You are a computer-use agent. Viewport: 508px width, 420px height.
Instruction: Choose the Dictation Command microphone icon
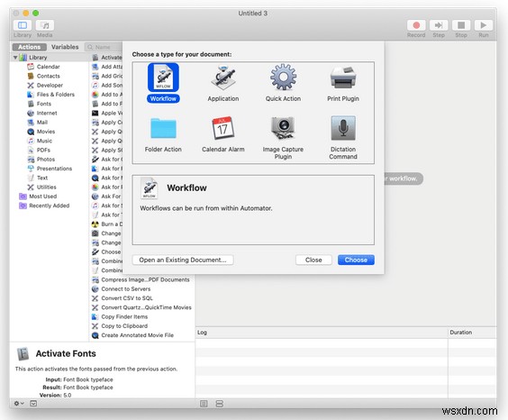[x=343, y=128]
